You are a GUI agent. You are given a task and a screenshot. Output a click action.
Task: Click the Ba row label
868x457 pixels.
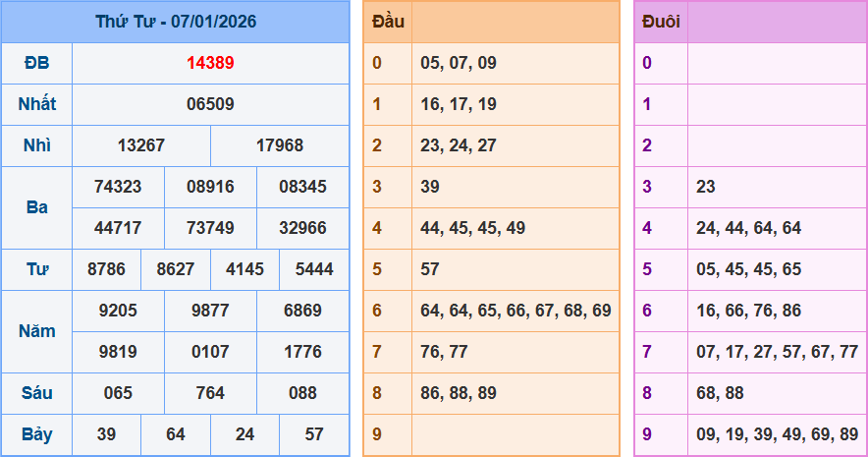click(x=37, y=207)
